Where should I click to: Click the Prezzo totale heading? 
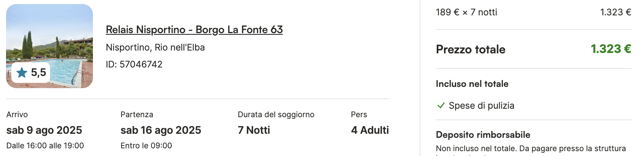pos(471,49)
